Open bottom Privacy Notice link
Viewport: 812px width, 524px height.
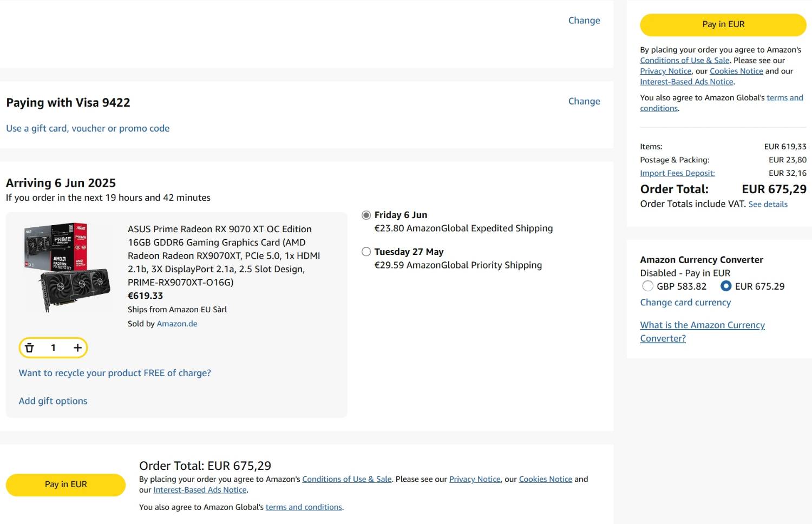pyautogui.click(x=475, y=479)
